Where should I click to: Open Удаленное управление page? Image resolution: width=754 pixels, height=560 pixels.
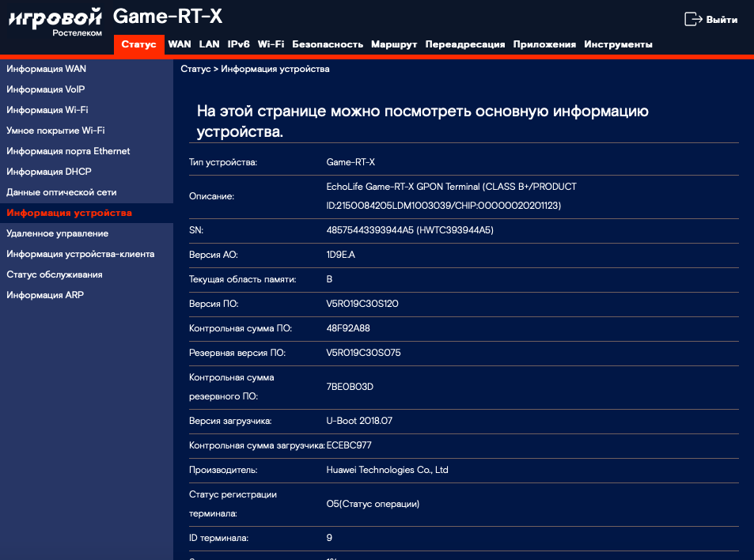tap(58, 233)
